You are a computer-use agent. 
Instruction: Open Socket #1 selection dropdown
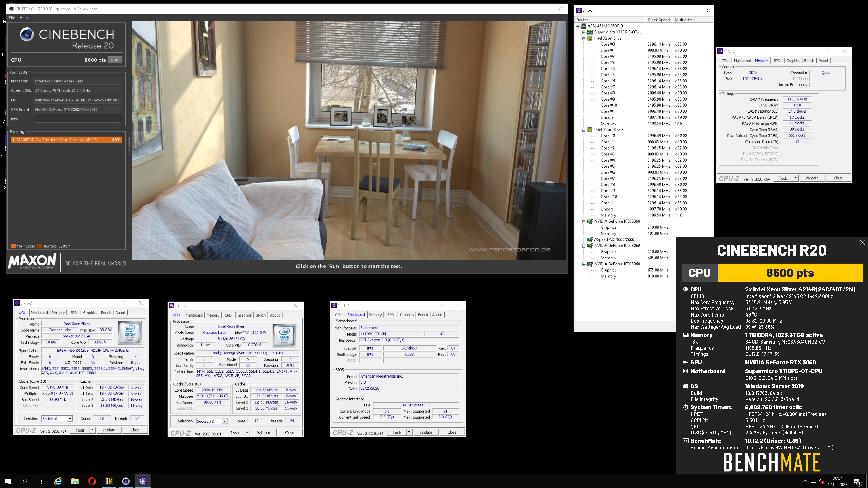click(x=70, y=418)
